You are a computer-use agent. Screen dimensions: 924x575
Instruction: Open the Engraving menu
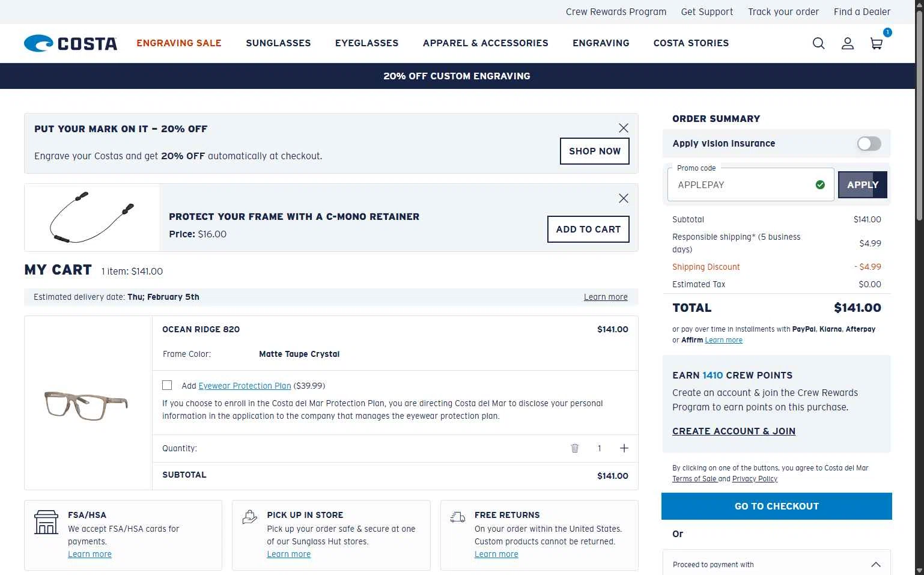click(601, 43)
